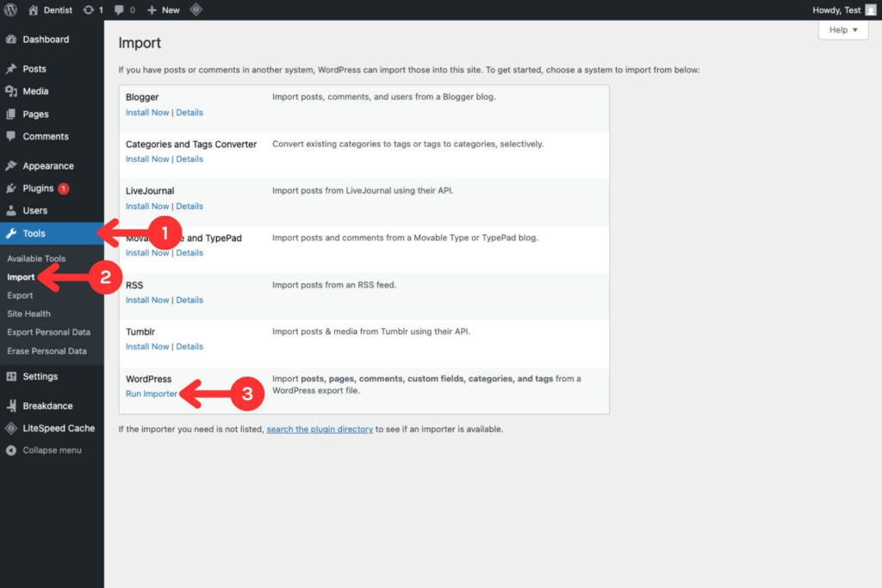The image size is (882, 588).
Task: Click the Plugins plug icon
Action: pos(10,189)
